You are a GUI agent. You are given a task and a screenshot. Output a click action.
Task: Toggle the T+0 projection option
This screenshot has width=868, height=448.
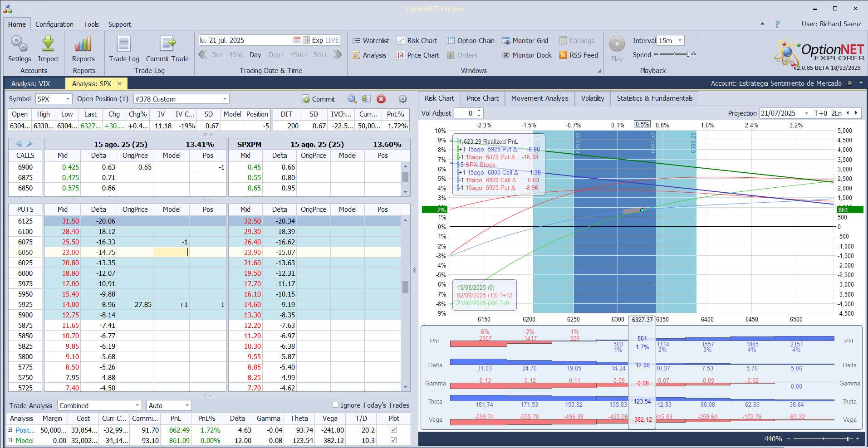click(820, 113)
